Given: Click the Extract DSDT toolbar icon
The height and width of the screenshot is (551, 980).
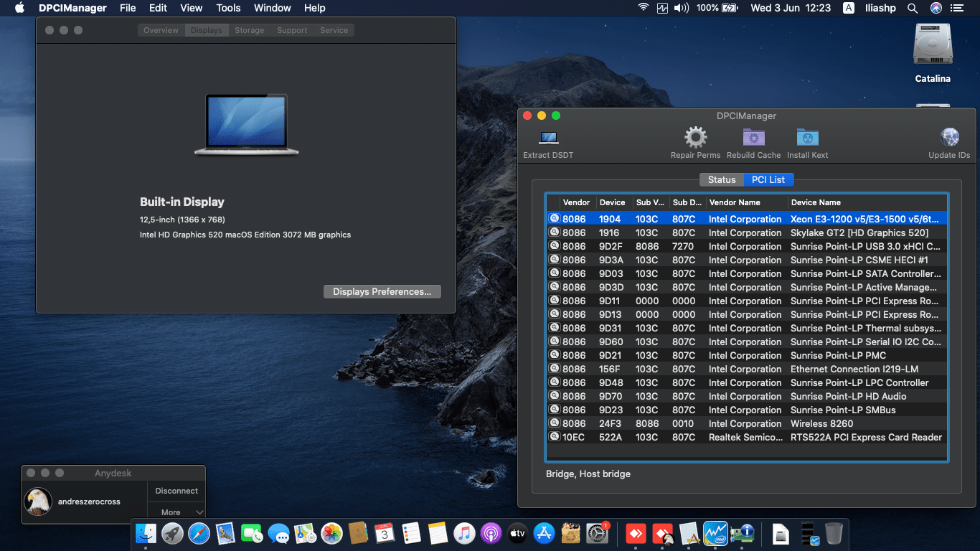Looking at the screenshot, I should coord(549,138).
